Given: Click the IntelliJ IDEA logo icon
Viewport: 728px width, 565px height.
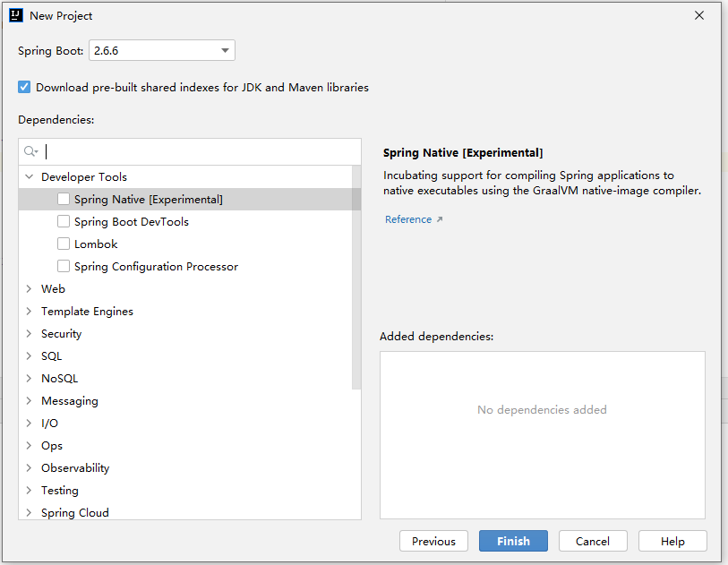Looking at the screenshot, I should tap(16, 15).
